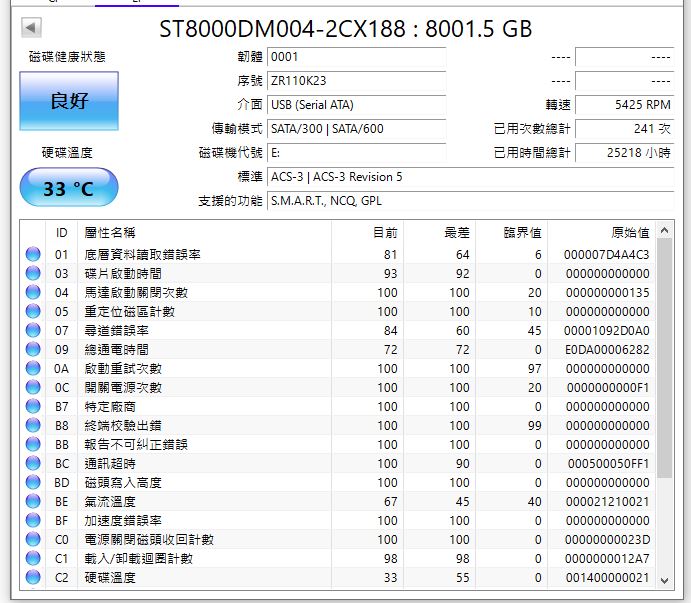Click the status orb for attribute B7
The width and height of the screenshot is (691, 603).
tap(33, 406)
